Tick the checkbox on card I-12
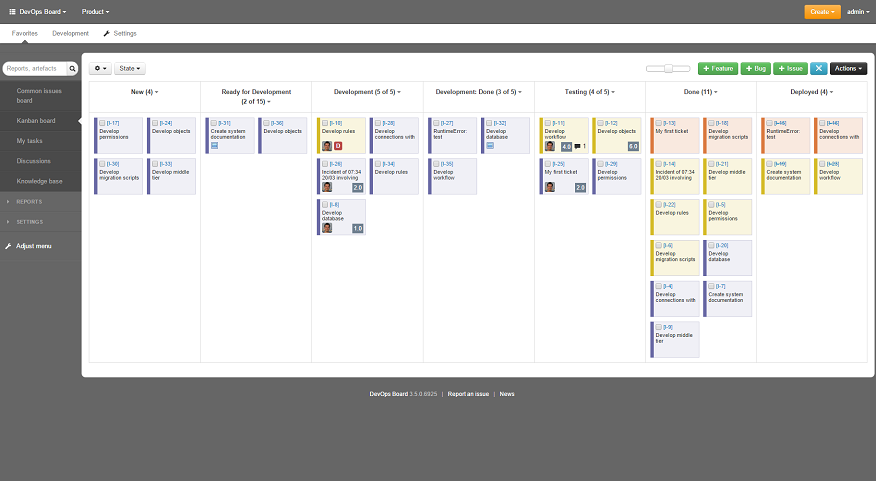This screenshot has height=481, width=876. (601, 123)
